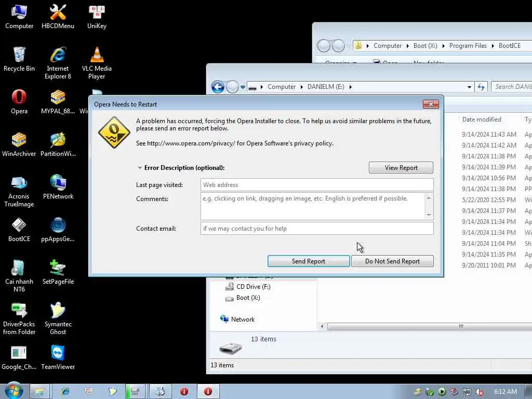532x399 pixels.
Task: Select CD Drive (F:) in navigation pane
Action: click(x=248, y=287)
